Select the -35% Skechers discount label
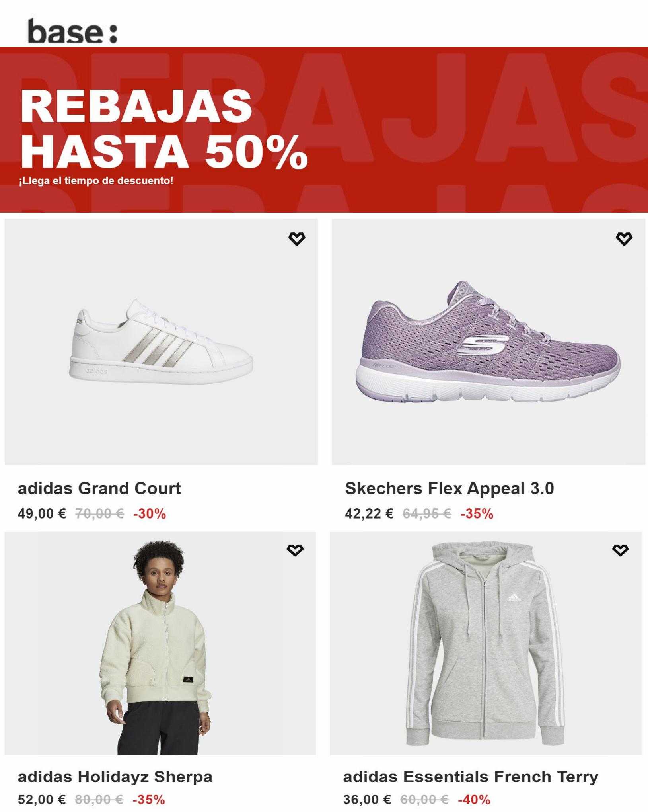This screenshot has height=812, width=648. click(x=477, y=514)
